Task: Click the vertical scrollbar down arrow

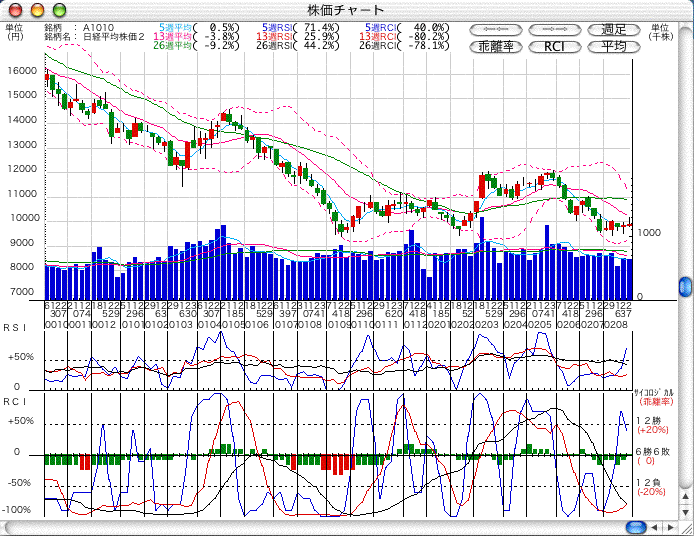Action: point(685,512)
